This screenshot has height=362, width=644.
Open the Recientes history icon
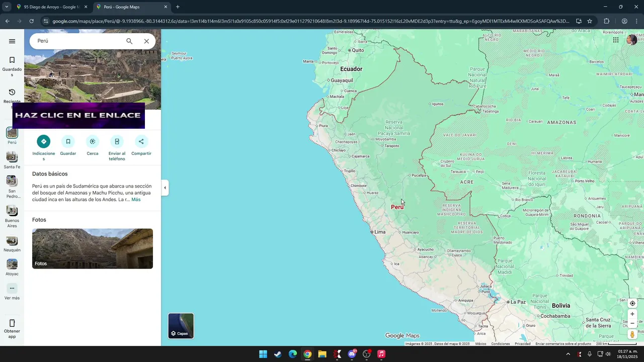point(12,92)
